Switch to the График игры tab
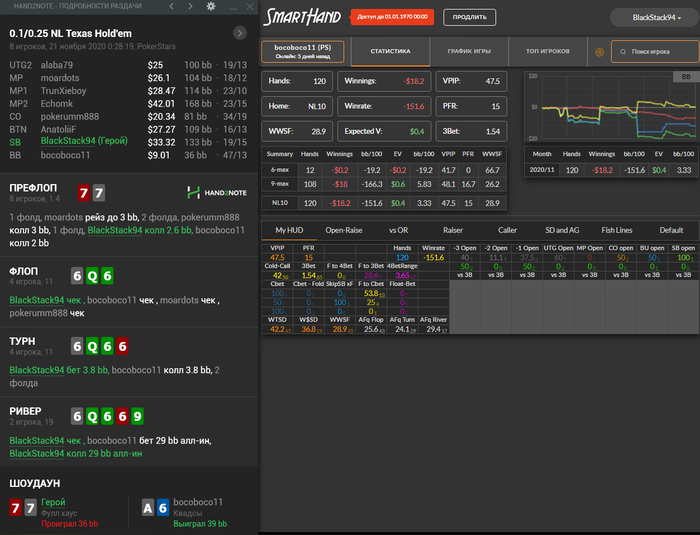700x535 pixels. (x=469, y=52)
